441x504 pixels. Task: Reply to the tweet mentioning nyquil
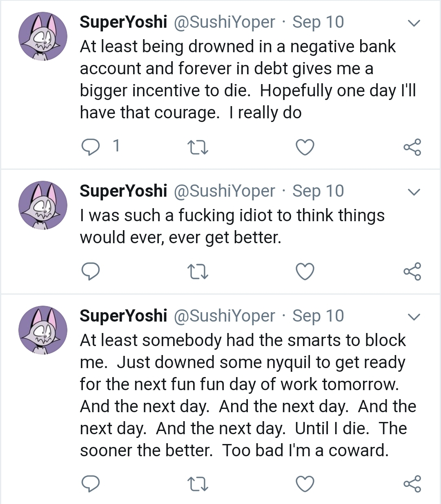pyautogui.click(x=91, y=484)
